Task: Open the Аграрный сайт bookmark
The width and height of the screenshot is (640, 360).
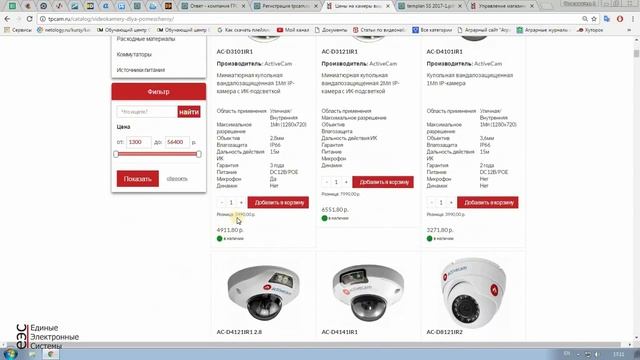Action: 484,30
